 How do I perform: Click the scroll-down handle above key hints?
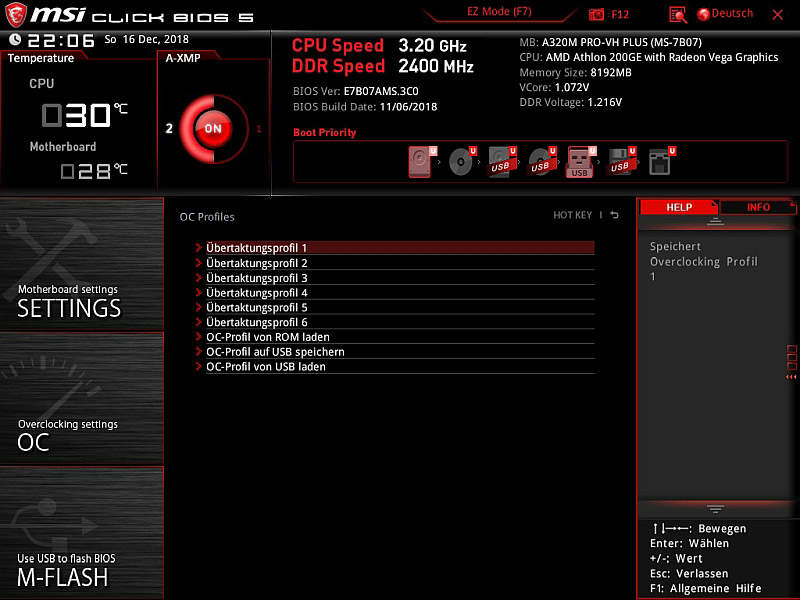click(715, 509)
